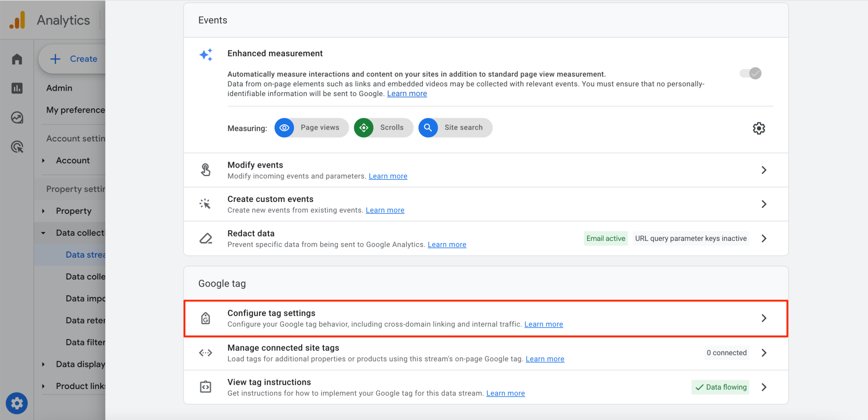Open Learn more under Redact data

446,244
